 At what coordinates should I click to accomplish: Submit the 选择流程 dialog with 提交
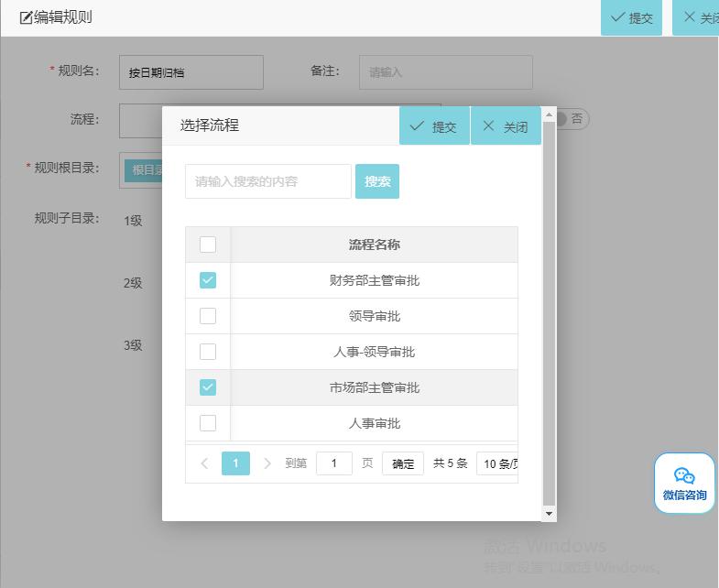[x=434, y=126]
